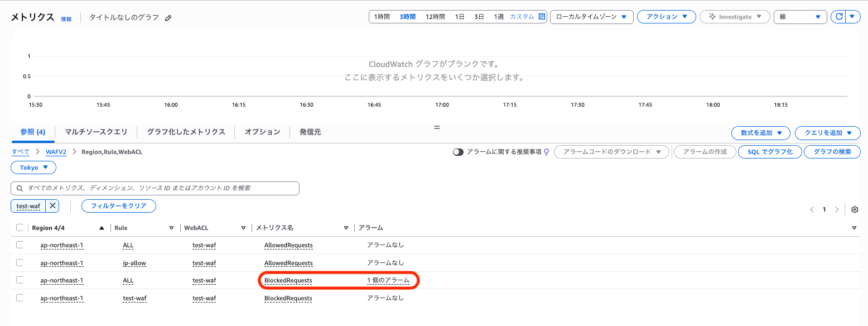Viewport: 868px width, 326px height.
Task: Switch to グラフ化したメトリクス tab
Action: (186, 132)
